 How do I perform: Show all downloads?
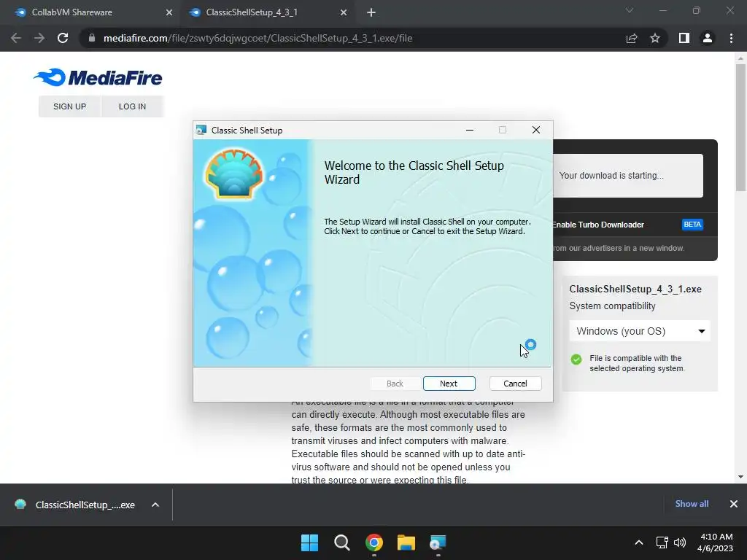tap(692, 504)
